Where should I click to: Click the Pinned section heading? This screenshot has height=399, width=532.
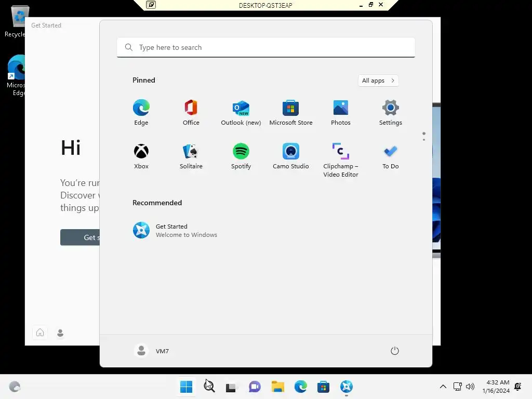coord(144,80)
